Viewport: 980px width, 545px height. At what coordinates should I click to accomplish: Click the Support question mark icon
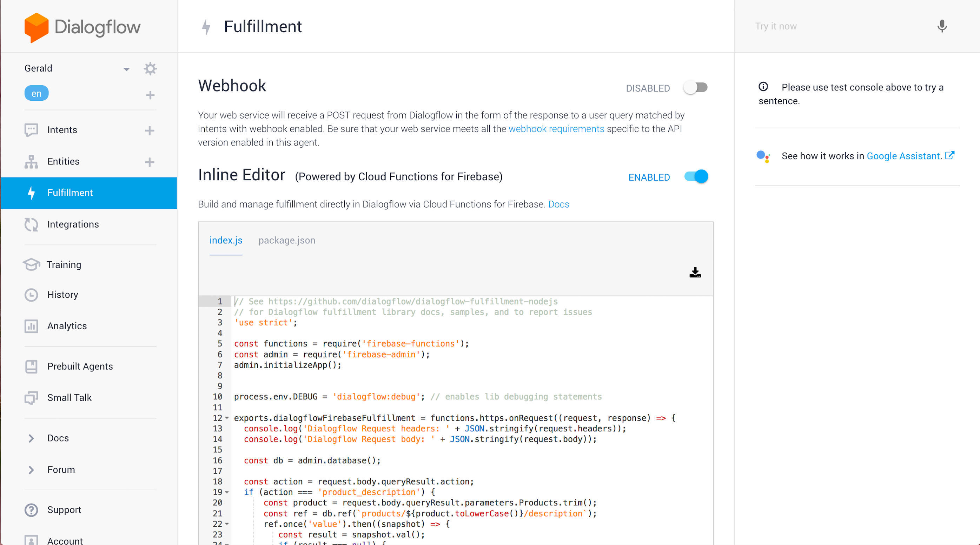(x=31, y=510)
